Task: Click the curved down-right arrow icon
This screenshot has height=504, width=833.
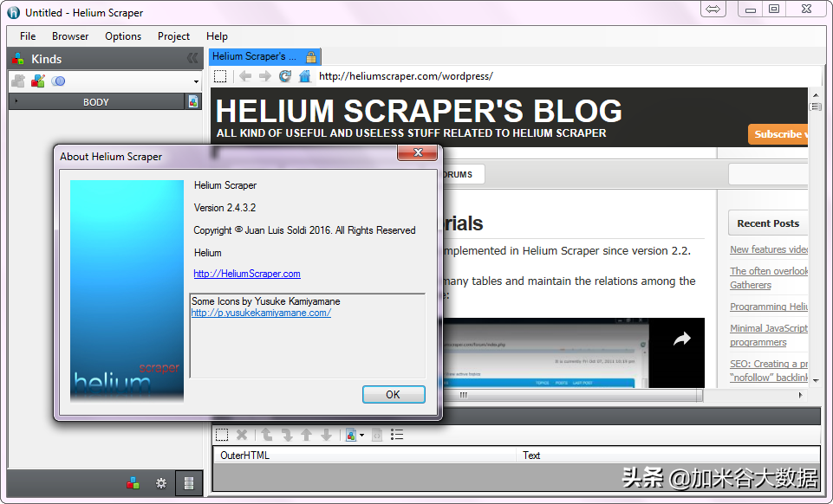Action: (x=287, y=435)
